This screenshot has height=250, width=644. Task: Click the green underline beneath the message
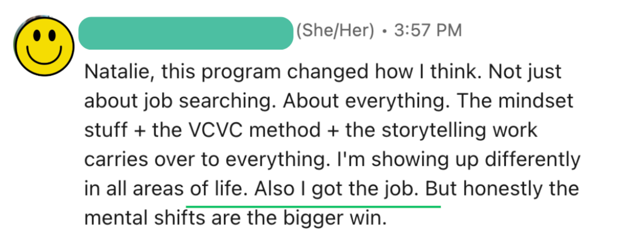(x=313, y=206)
